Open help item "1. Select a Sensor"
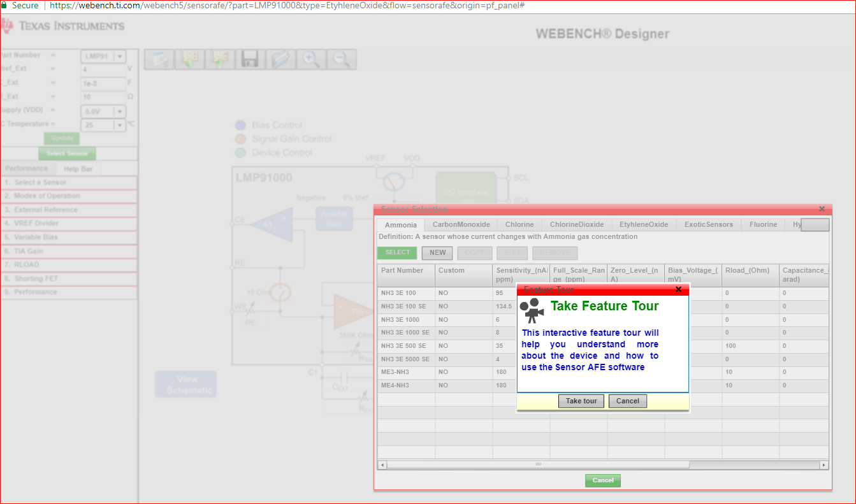Screen dimensions: 856x504 [x=69, y=183]
